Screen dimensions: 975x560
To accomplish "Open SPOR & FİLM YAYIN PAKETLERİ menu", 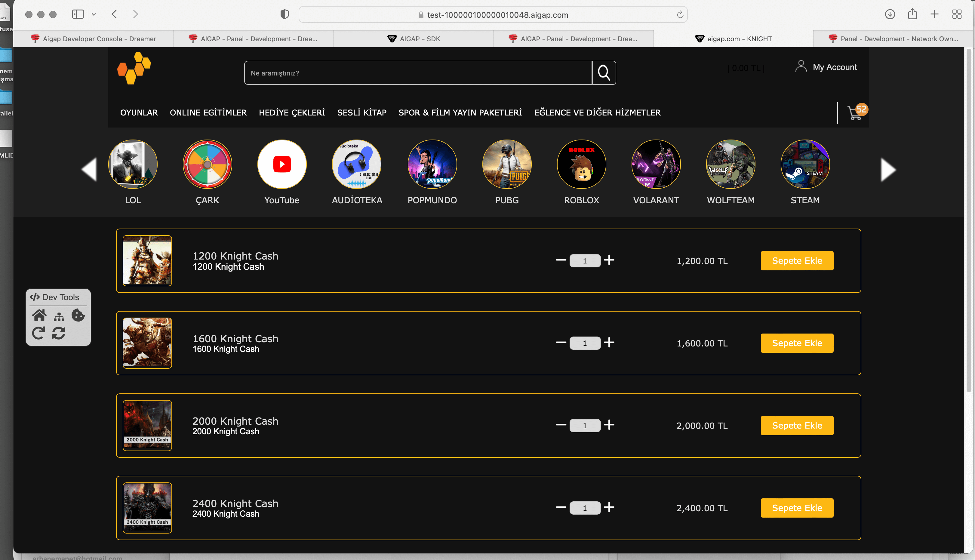I will (460, 112).
